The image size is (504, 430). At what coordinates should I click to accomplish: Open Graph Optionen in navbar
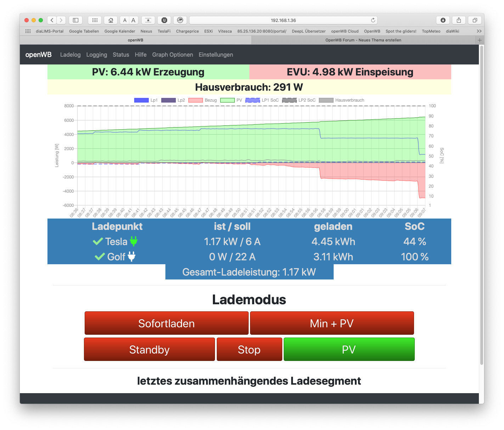point(172,55)
